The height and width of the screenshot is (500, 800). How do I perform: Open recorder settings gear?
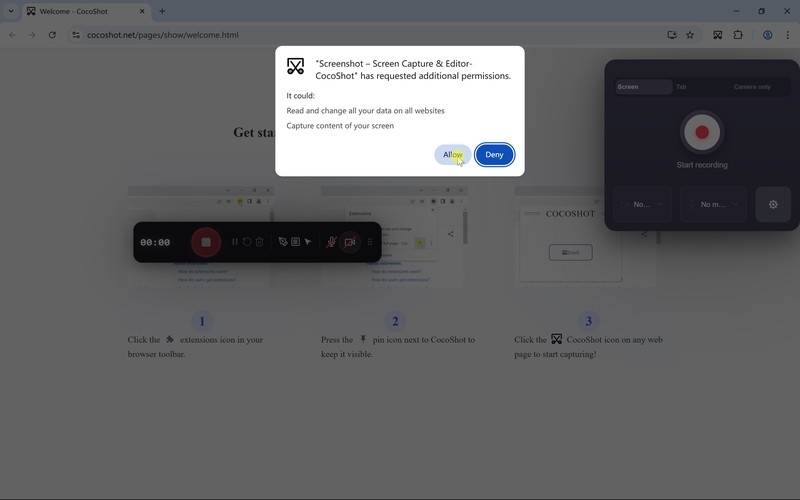773,204
